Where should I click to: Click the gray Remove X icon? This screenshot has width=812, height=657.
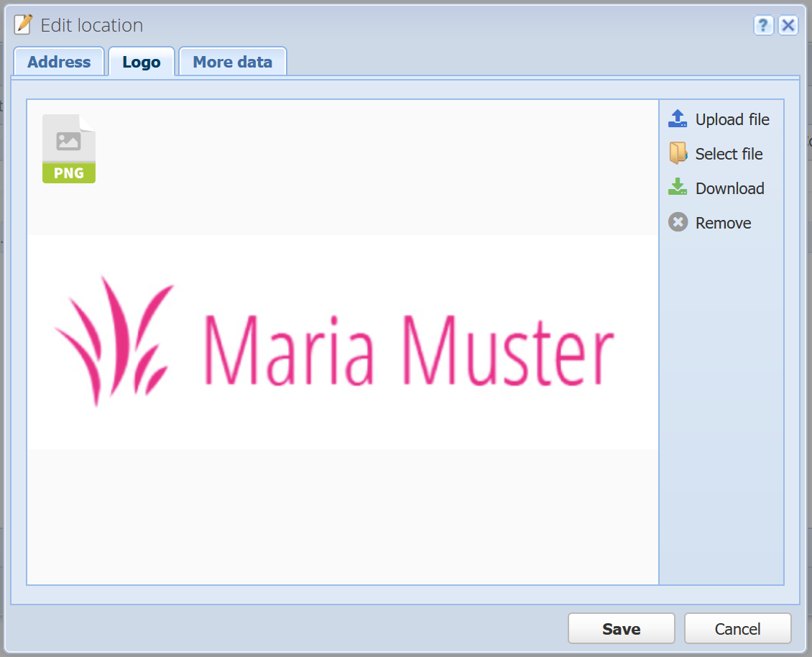(x=678, y=222)
